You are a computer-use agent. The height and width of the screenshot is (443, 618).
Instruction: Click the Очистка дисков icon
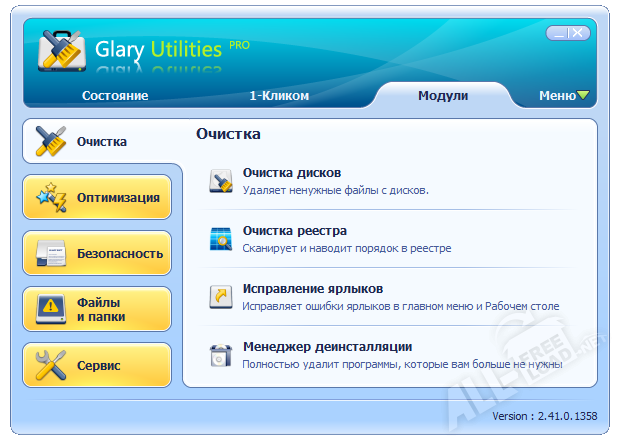pos(220,181)
